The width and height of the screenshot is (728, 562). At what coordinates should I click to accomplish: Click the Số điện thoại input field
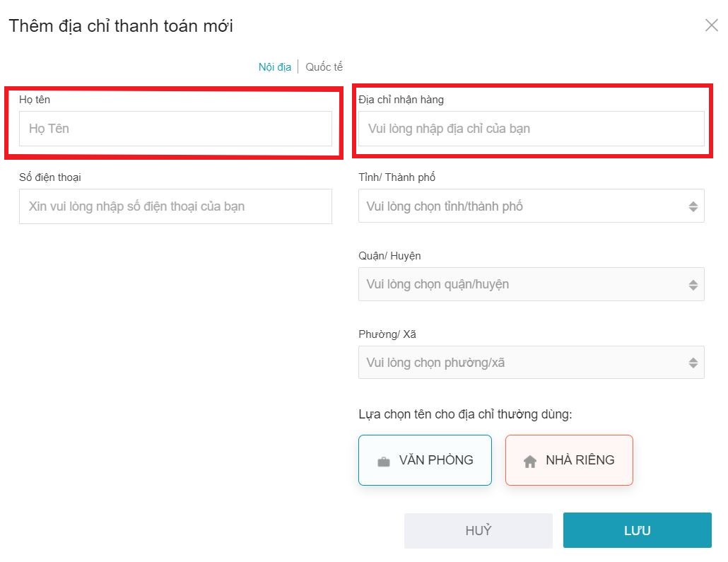175,206
